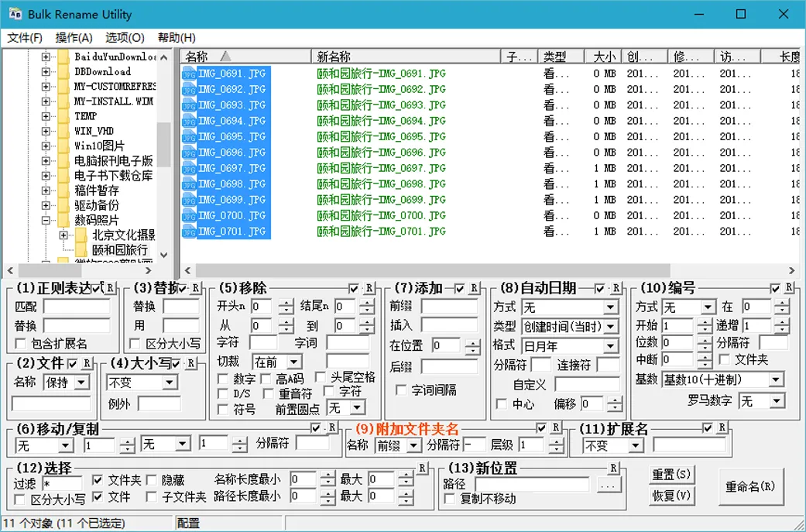806x532 pixels.
Task: Click the folder icon of 驱动备份
Action: click(63, 205)
